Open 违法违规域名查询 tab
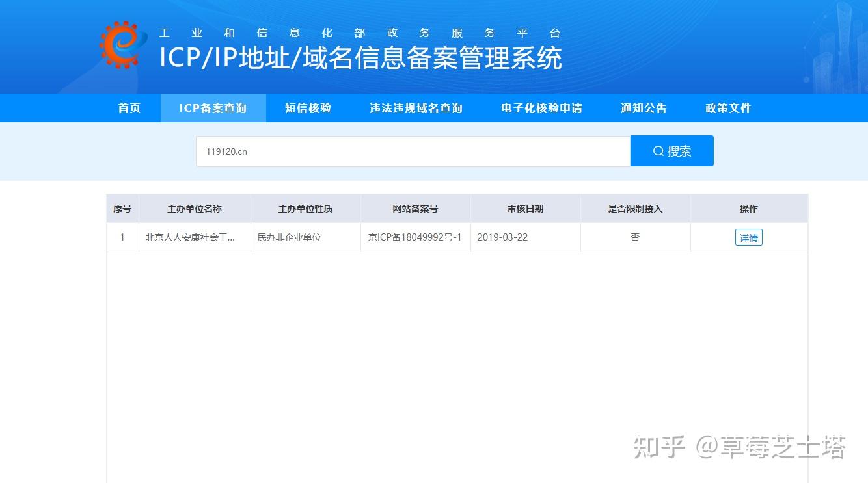This screenshot has width=868, height=483. tap(416, 108)
